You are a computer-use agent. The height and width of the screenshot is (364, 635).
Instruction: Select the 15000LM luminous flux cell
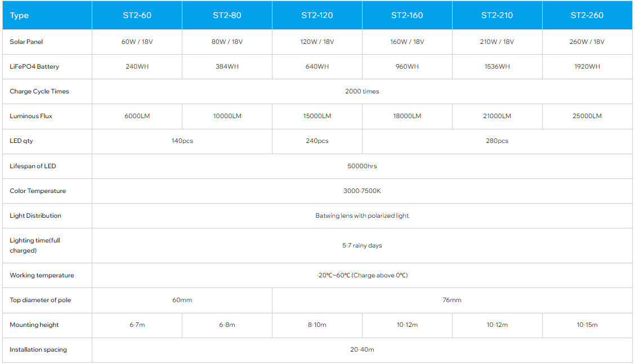317,116
